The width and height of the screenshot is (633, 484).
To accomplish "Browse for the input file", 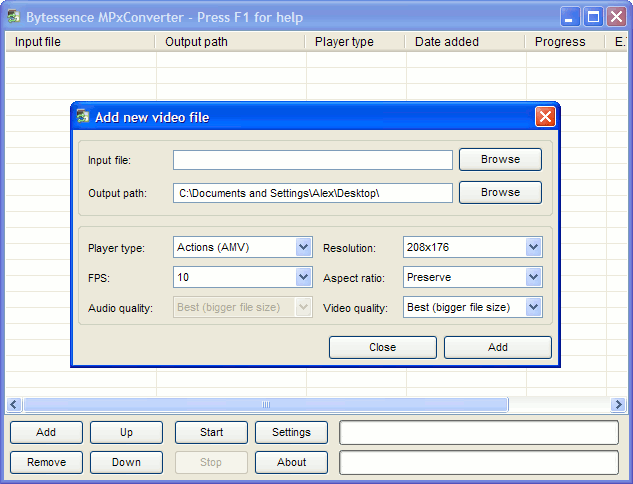I will (500, 159).
